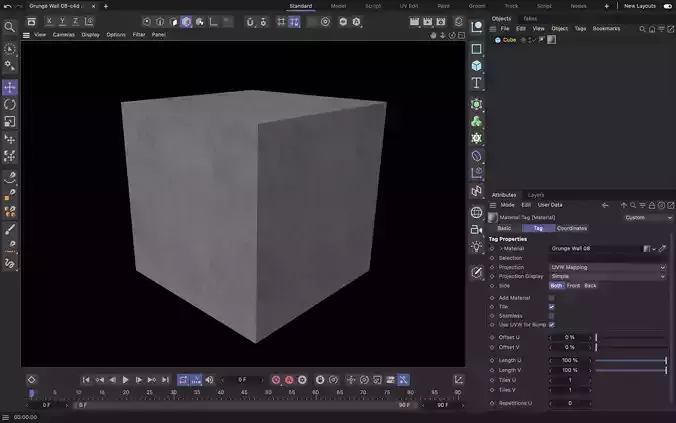The height and width of the screenshot is (423, 676).
Task: Add a Cube primitive from the object palette
Action: tap(476, 66)
